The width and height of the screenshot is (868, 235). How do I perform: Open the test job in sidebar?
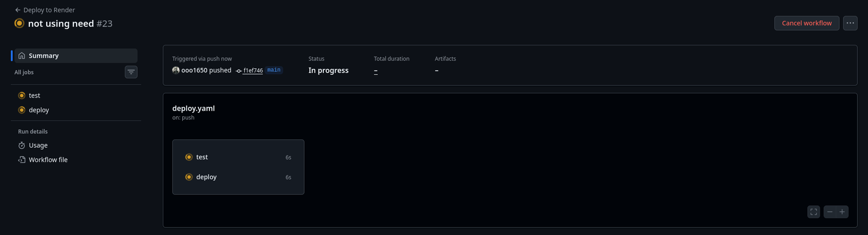tap(34, 96)
